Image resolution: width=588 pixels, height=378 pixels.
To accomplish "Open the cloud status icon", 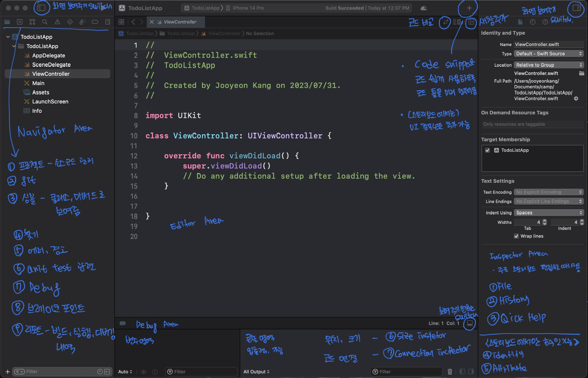I will pyautogui.click(x=424, y=8).
